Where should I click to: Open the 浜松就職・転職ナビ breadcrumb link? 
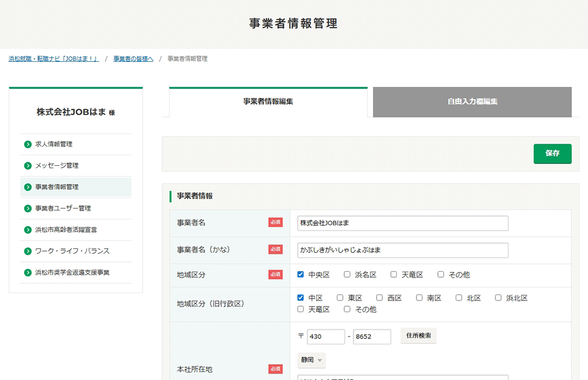point(54,59)
